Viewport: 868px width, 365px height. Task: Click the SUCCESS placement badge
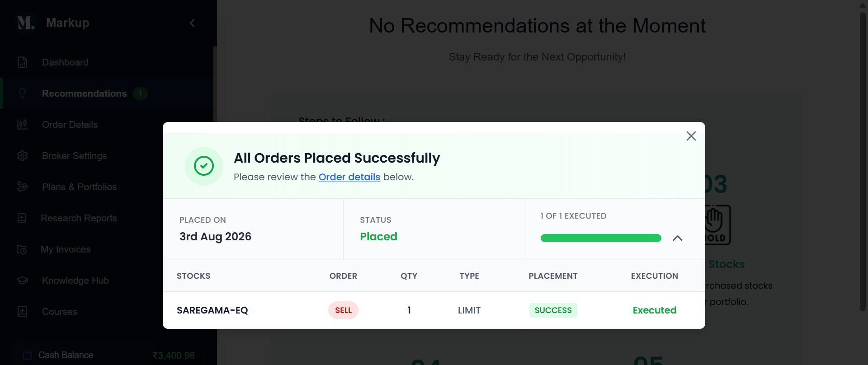(x=553, y=310)
